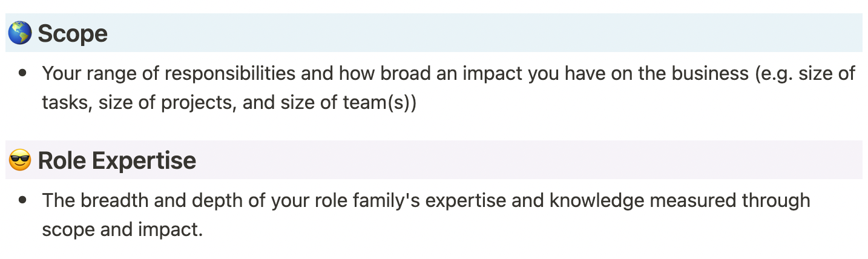Place cursor on 'expertise' in second description

467,200
